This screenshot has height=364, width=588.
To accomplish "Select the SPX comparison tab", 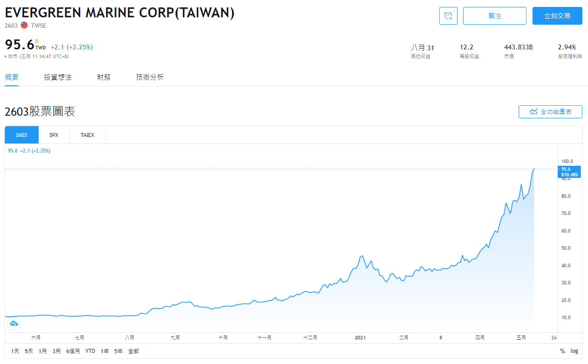I will point(54,135).
